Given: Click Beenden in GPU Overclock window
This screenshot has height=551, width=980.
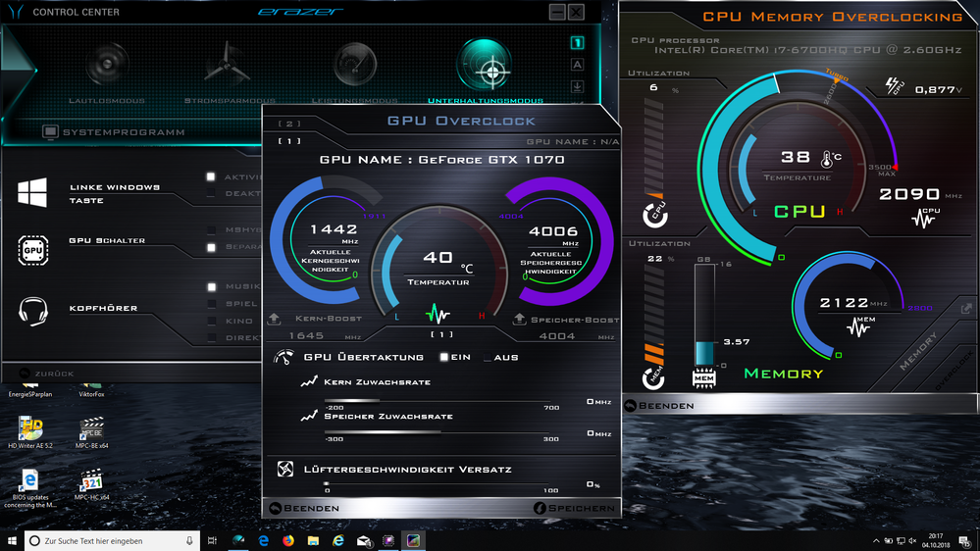Looking at the screenshot, I should coord(304,508).
